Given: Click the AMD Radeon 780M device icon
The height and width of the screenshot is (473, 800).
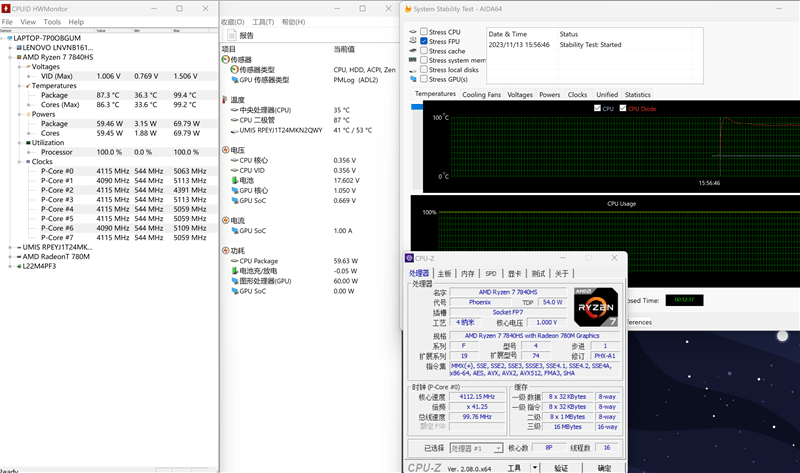Looking at the screenshot, I should pyautogui.click(x=17, y=257).
